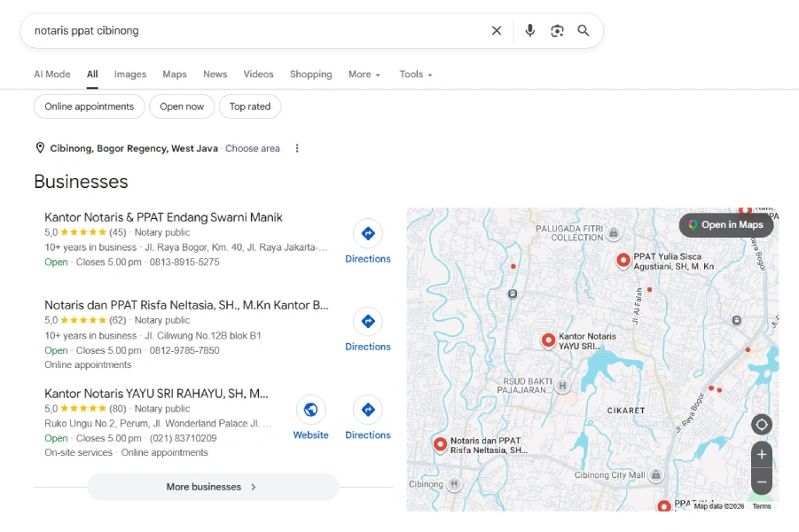Open the Shopping tab
This screenshot has width=799, height=532.
click(311, 74)
